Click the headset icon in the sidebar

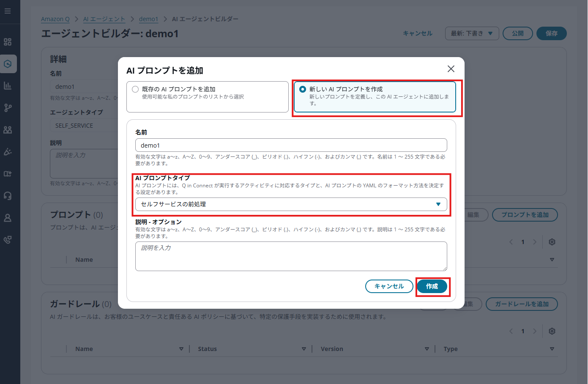click(x=8, y=196)
